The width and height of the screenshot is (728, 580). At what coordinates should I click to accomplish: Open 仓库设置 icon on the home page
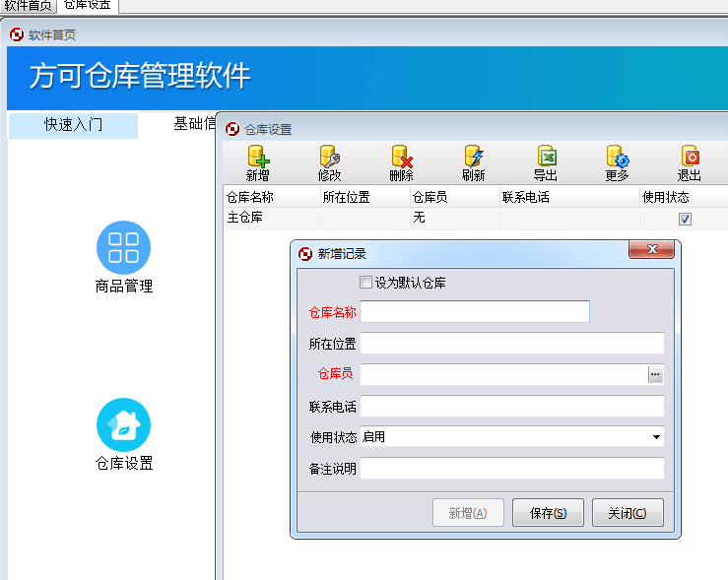(123, 434)
